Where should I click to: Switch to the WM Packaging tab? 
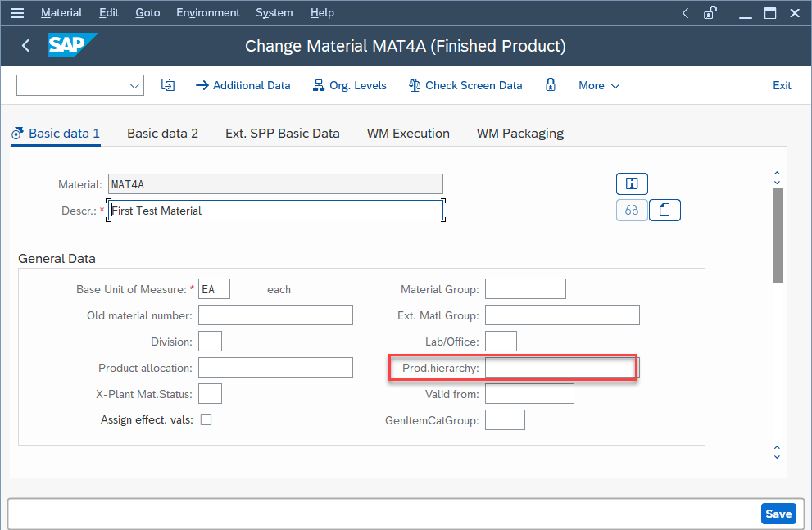(519, 133)
